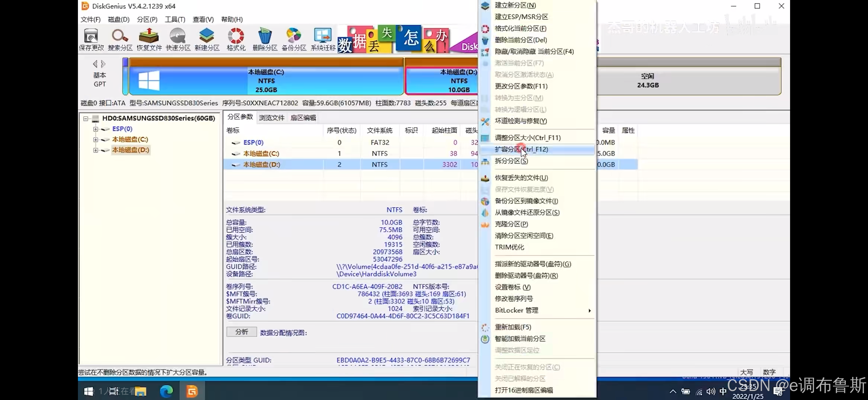Click the DiskGenius taskbar icon

coord(192,391)
